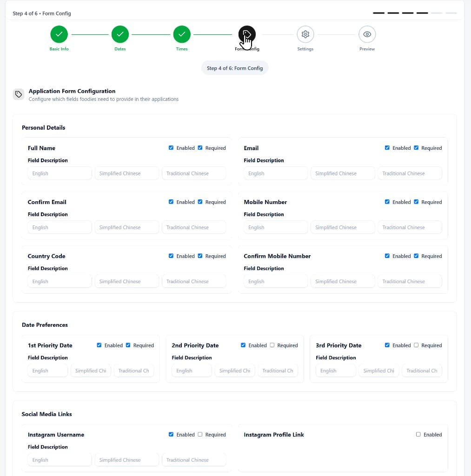Open the Dates step checkmark circle

point(120,34)
